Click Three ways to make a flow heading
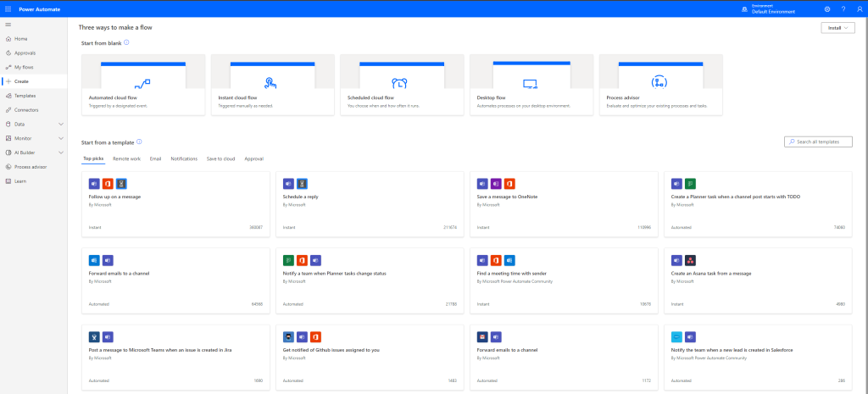Screen dimensions: 868x394 coord(115,27)
